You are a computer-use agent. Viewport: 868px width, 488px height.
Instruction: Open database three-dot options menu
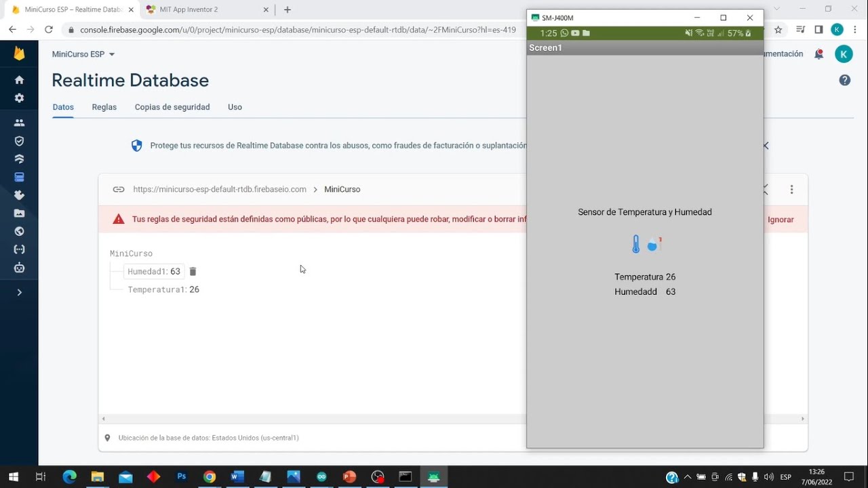pos(791,190)
